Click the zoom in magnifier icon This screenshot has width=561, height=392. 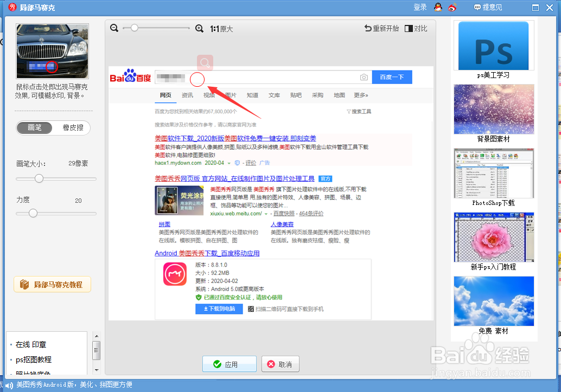point(199,28)
